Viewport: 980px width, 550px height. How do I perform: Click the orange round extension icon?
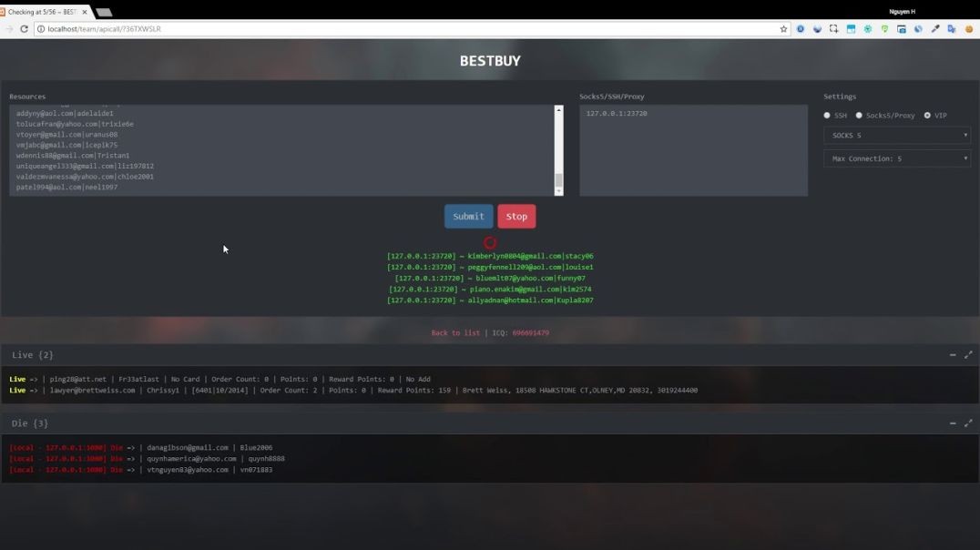pos(969,29)
